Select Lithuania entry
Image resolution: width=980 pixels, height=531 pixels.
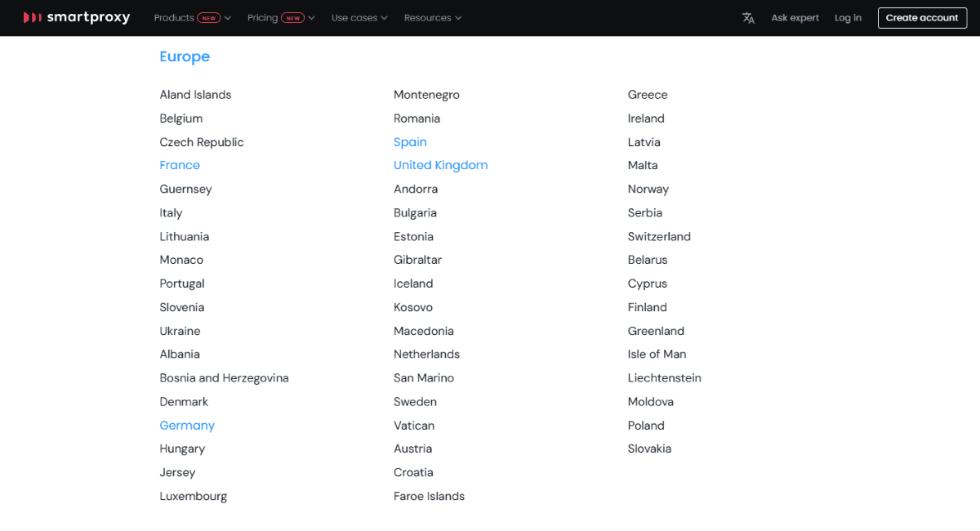185,236
